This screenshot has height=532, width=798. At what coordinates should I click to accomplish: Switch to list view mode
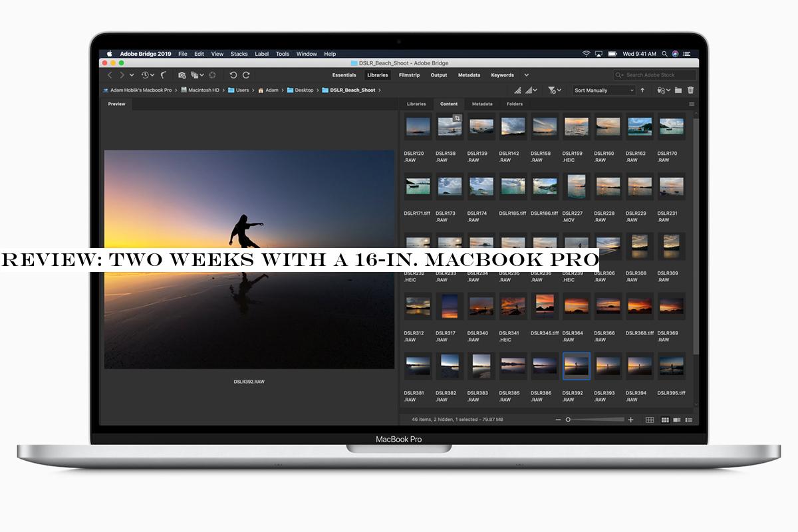tap(689, 420)
